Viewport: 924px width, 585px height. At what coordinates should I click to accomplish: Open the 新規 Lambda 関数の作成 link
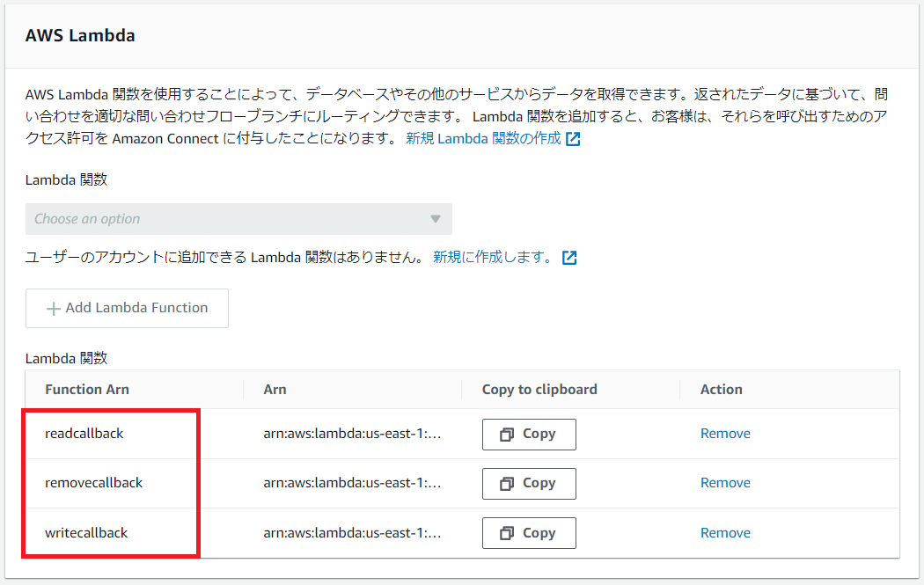[483, 138]
